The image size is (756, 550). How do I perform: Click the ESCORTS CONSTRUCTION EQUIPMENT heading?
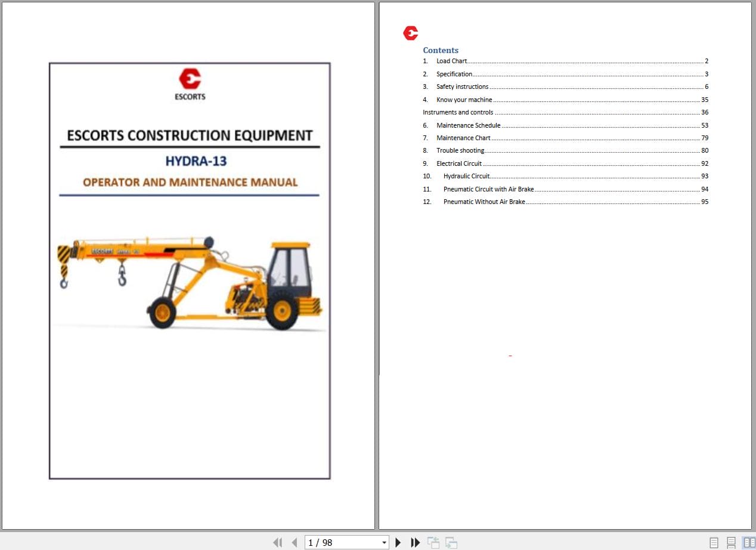click(190, 135)
